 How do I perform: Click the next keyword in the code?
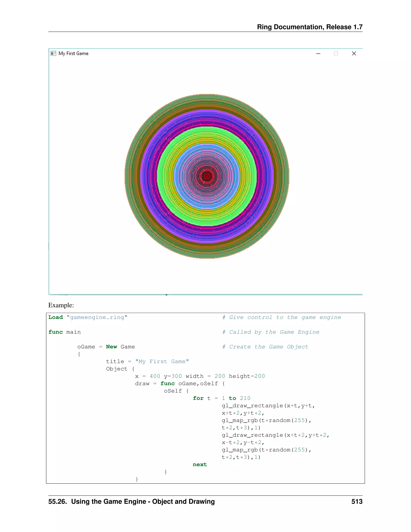click(200, 464)
